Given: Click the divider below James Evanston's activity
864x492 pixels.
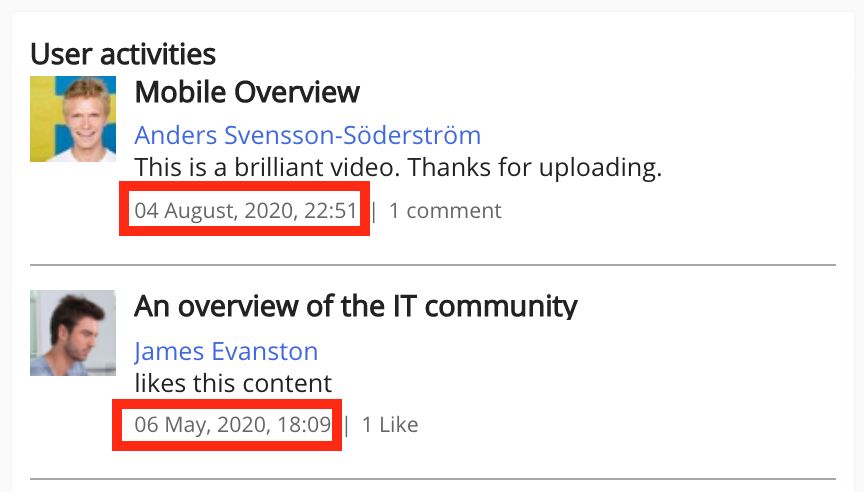Looking at the screenshot, I should (x=432, y=479).
